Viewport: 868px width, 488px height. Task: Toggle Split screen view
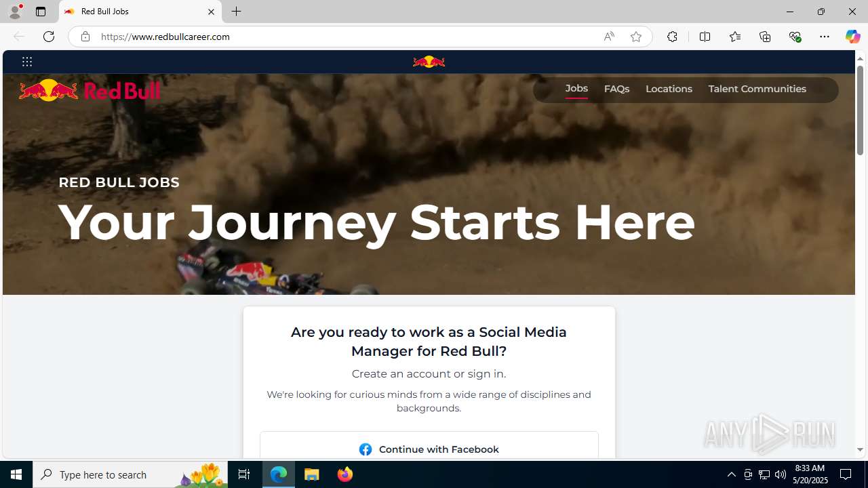[x=705, y=37]
